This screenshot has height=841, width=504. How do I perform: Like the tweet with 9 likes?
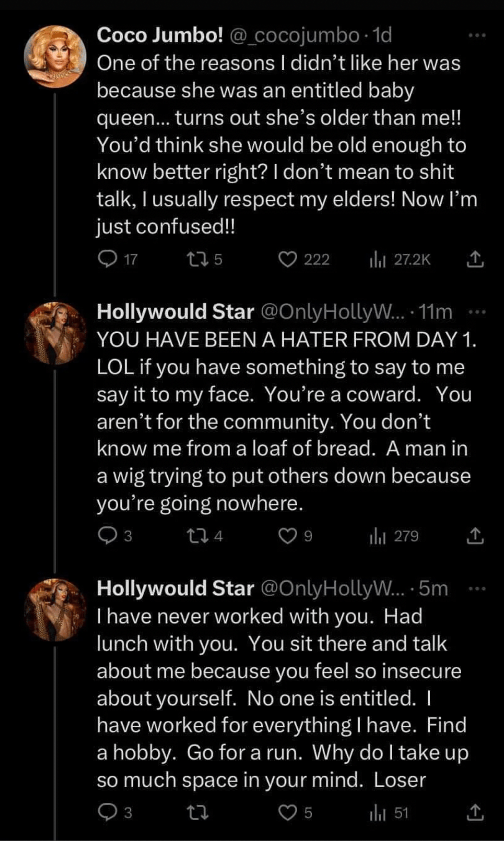[288, 536]
